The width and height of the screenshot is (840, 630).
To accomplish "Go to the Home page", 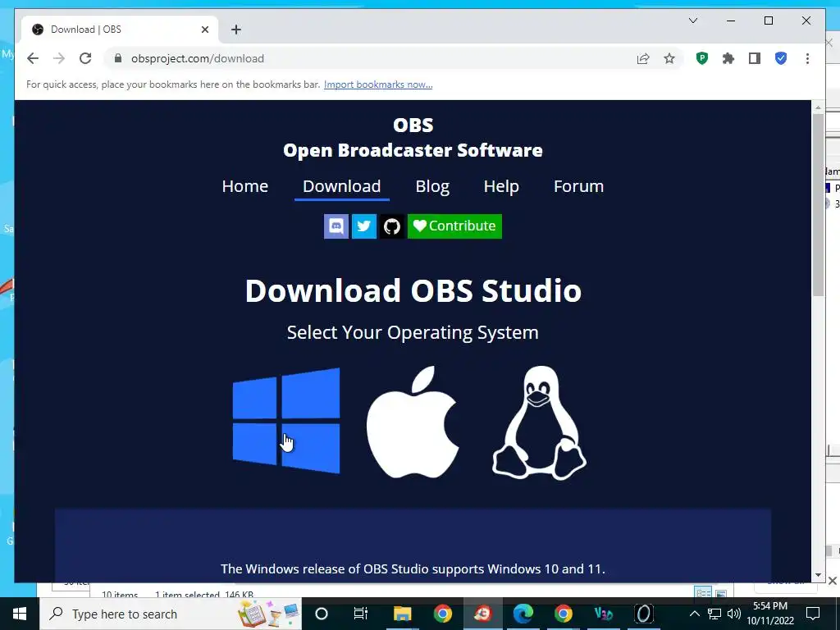I will point(244,186).
